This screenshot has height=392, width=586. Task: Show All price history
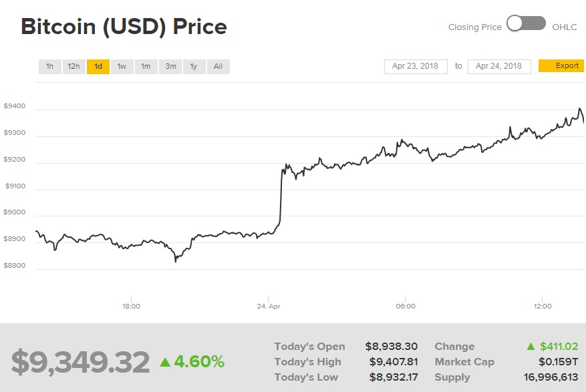coord(218,66)
